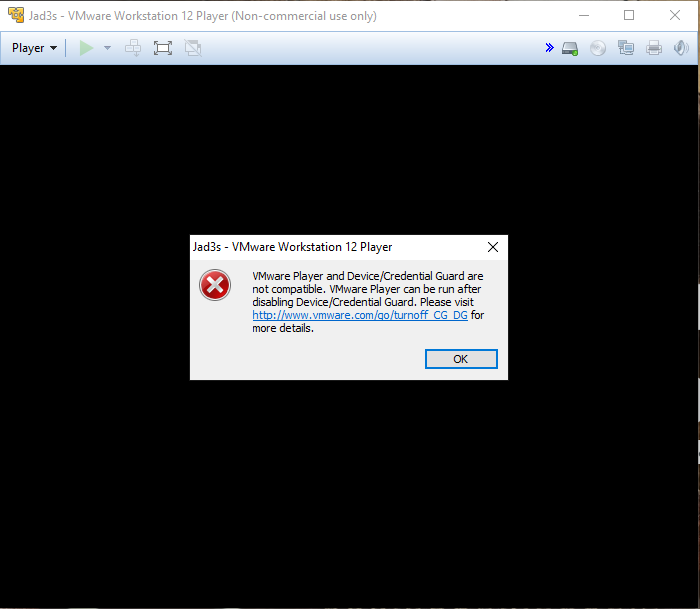This screenshot has height=609, width=700.
Task: Maximize the VMware Player window
Action: [629, 15]
